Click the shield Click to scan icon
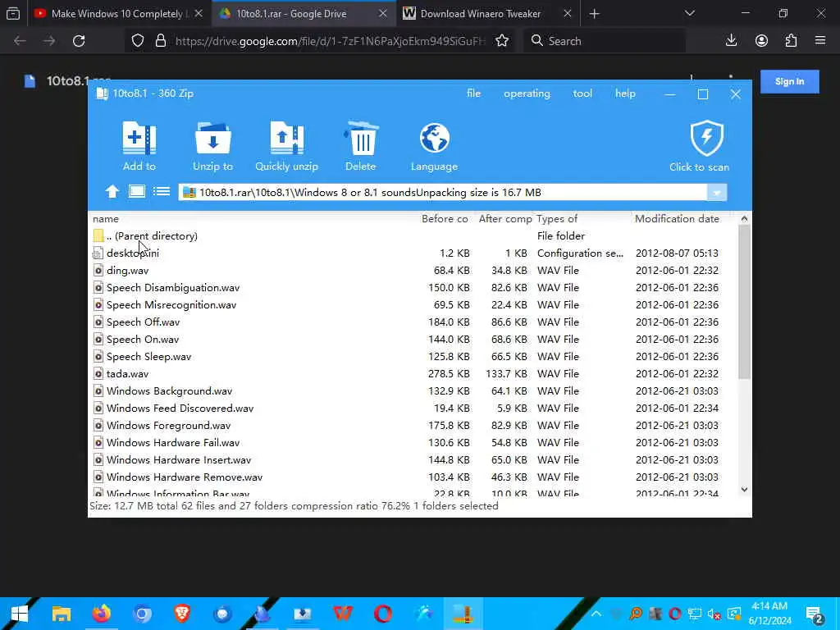Viewport: 840px width, 630px height. coord(706,138)
